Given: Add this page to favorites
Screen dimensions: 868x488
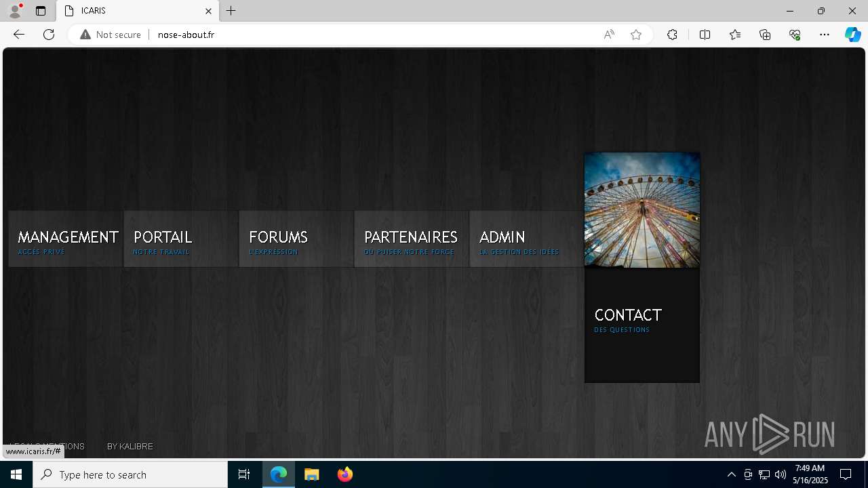Looking at the screenshot, I should (x=636, y=35).
